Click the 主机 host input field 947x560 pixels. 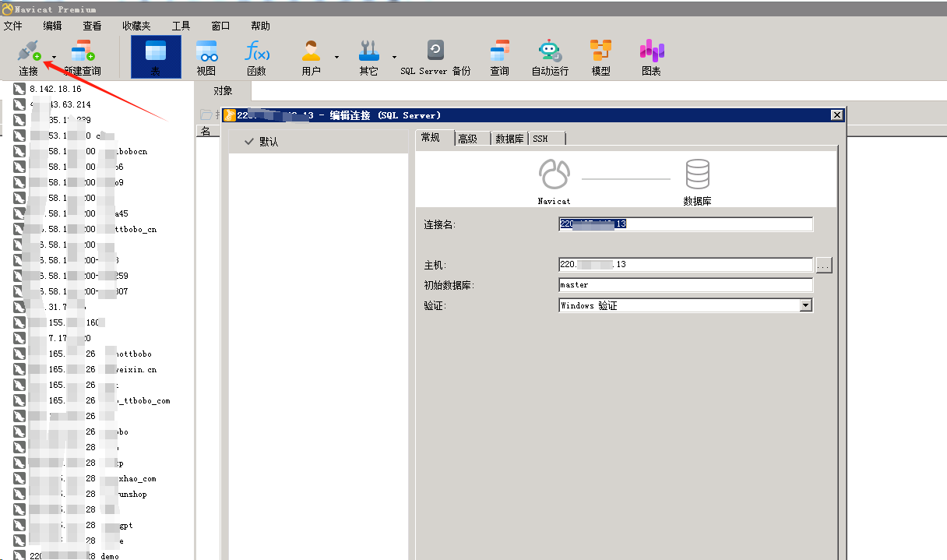click(x=685, y=265)
